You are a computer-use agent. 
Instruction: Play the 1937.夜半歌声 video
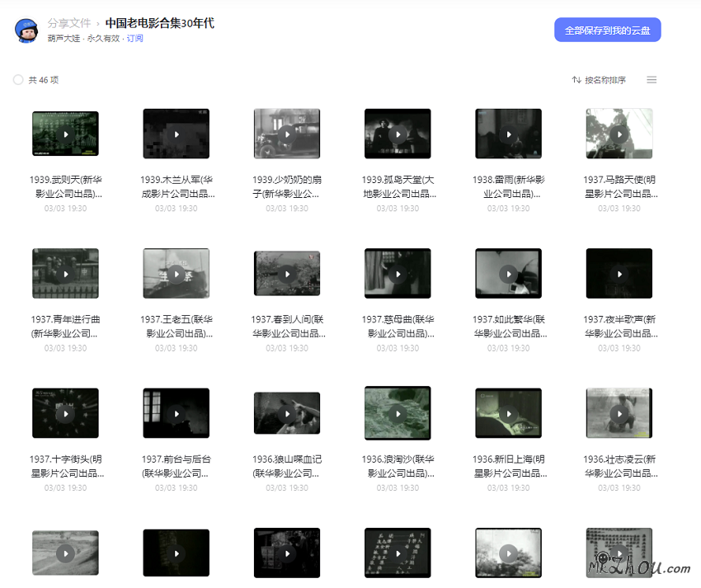[x=619, y=273]
